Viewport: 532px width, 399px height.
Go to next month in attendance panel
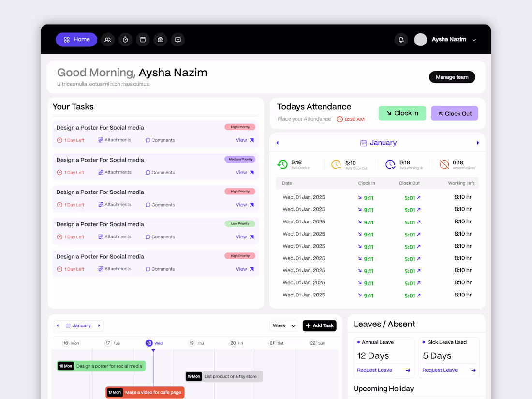(x=478, y=143)
